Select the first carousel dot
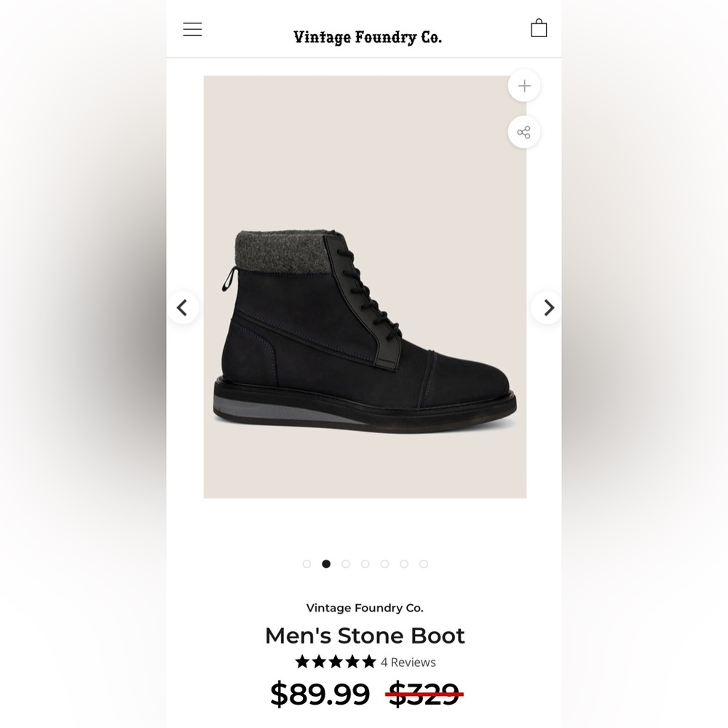Screen dimensions: 728x728 tap(306, 563)
